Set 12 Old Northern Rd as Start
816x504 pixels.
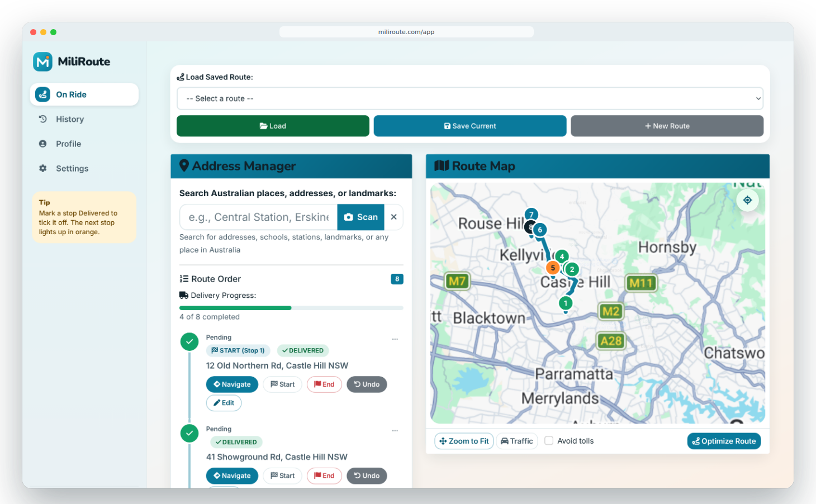pyautogui.click(x=283, y=384)
